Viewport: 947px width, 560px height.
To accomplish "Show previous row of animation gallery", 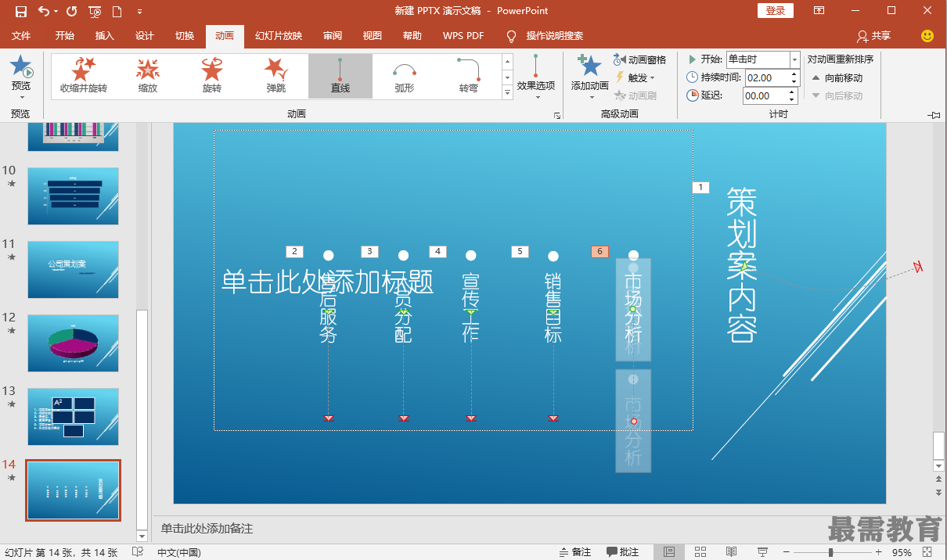I will tap(507, 61).
